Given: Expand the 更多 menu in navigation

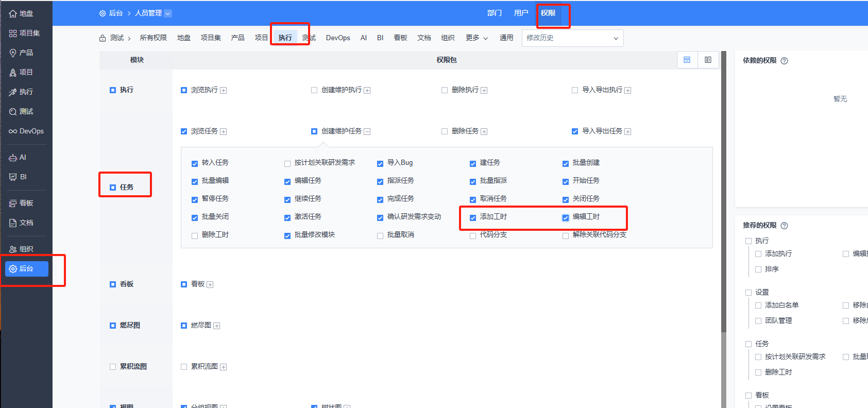Looking at the screenshot, I should pyautogui.click(x=476, y=38).
